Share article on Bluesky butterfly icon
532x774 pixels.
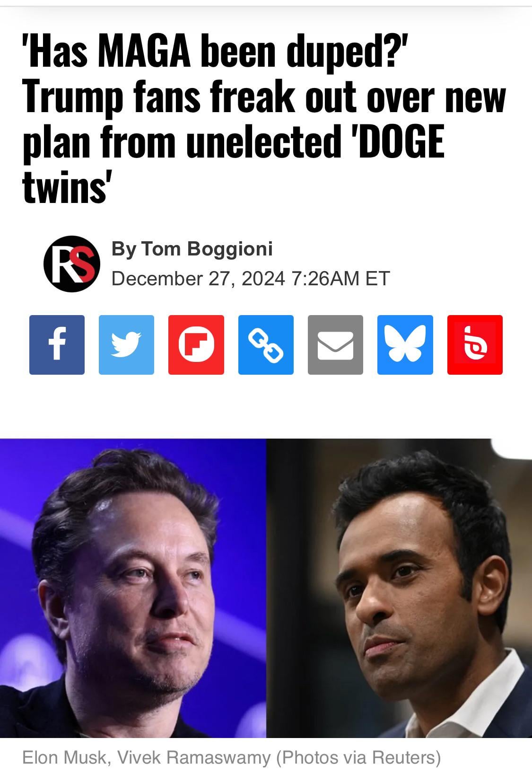coord(405,345)
